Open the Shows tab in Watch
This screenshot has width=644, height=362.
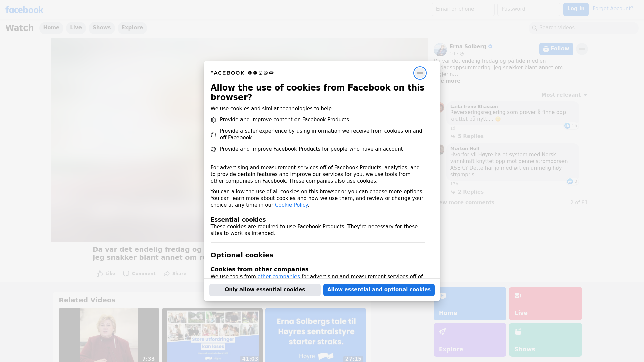pyautogui.click(x=102, y=28)
